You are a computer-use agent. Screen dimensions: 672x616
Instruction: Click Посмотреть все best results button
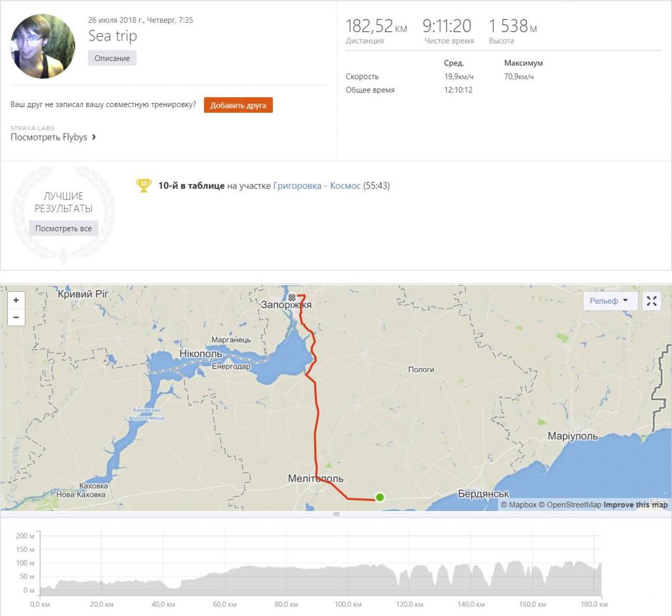pyautogui.click(x=64, y=228)
